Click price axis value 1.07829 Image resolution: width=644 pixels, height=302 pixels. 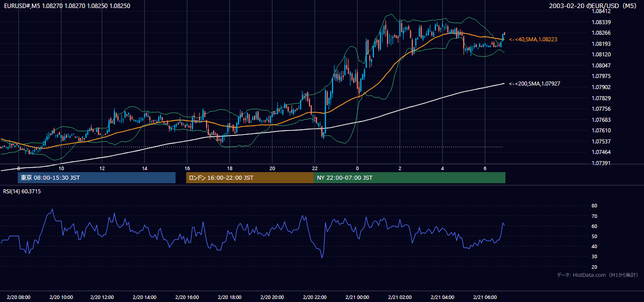(x=601, y=98)
